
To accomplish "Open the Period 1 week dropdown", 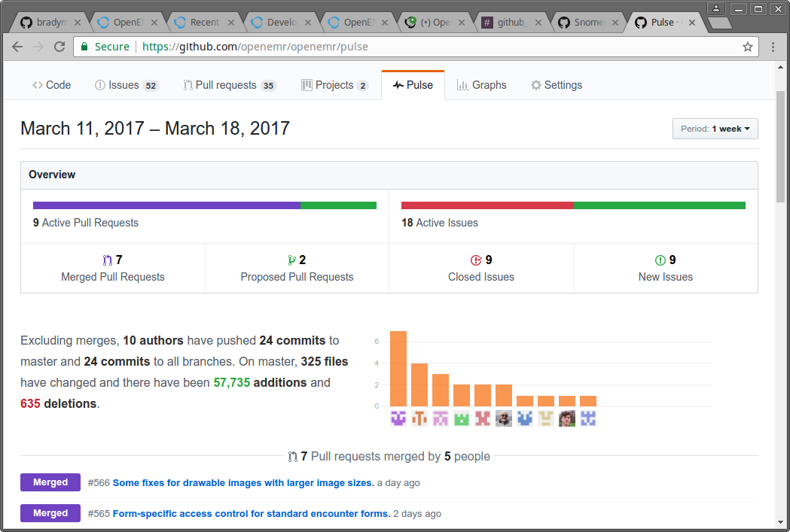I will coord(715,129).
